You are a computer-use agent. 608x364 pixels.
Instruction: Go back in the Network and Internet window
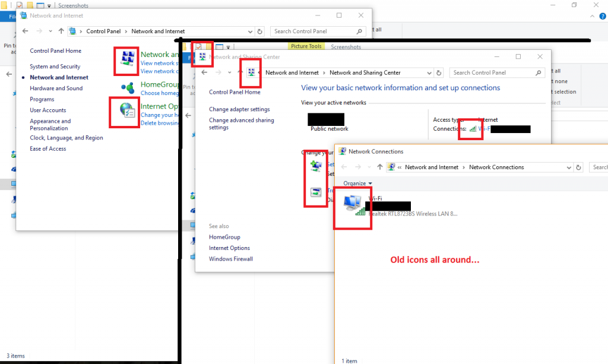pos(26,31)
